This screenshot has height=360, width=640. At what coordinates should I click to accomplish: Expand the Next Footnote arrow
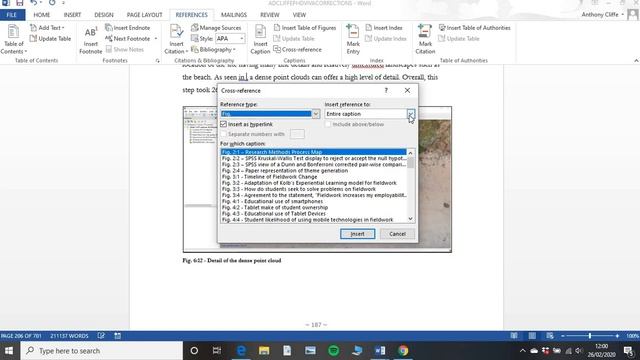click(x=156, y=38)
